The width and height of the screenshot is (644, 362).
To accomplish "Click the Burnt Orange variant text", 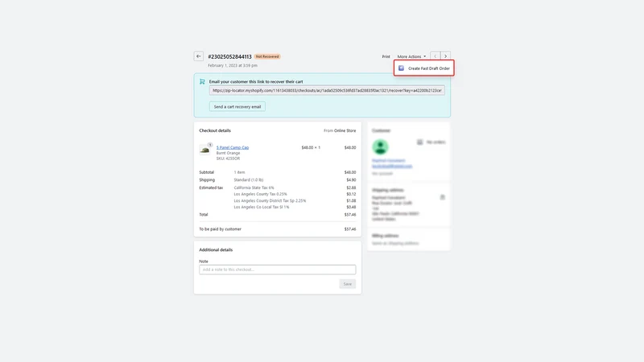I will pyautogui.click(x=229, y=153).
